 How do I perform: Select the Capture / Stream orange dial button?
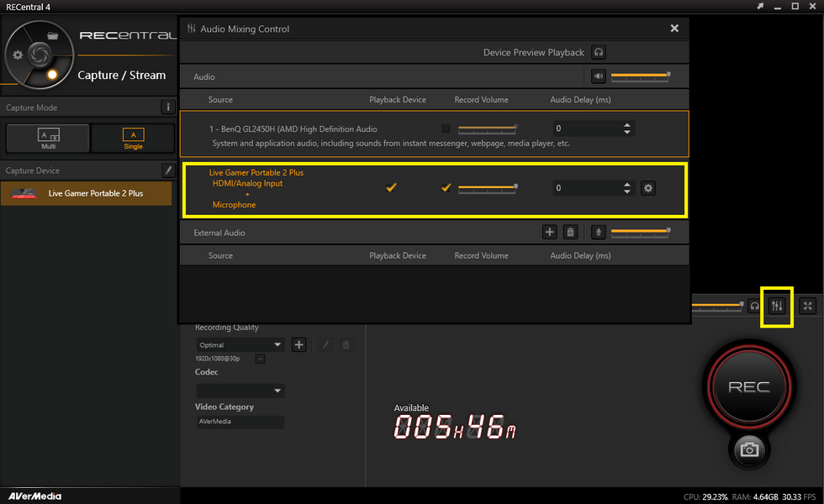click(52, 75)
